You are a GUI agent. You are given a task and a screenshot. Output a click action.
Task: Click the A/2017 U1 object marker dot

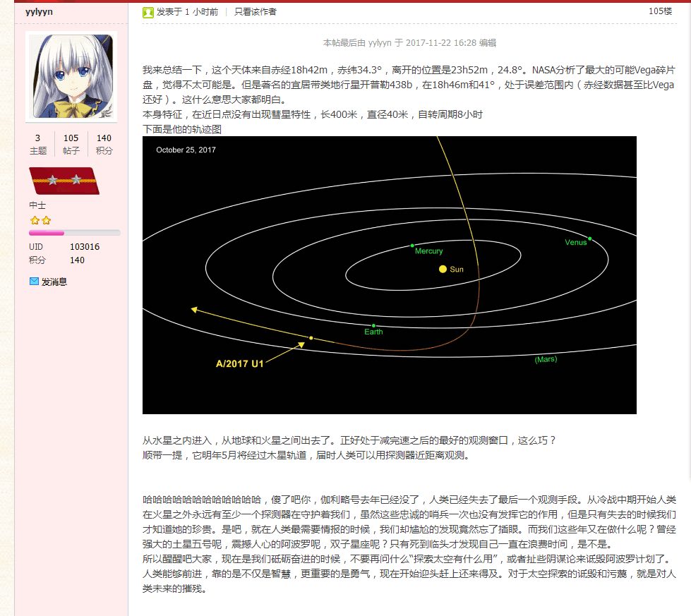point(311,338)
